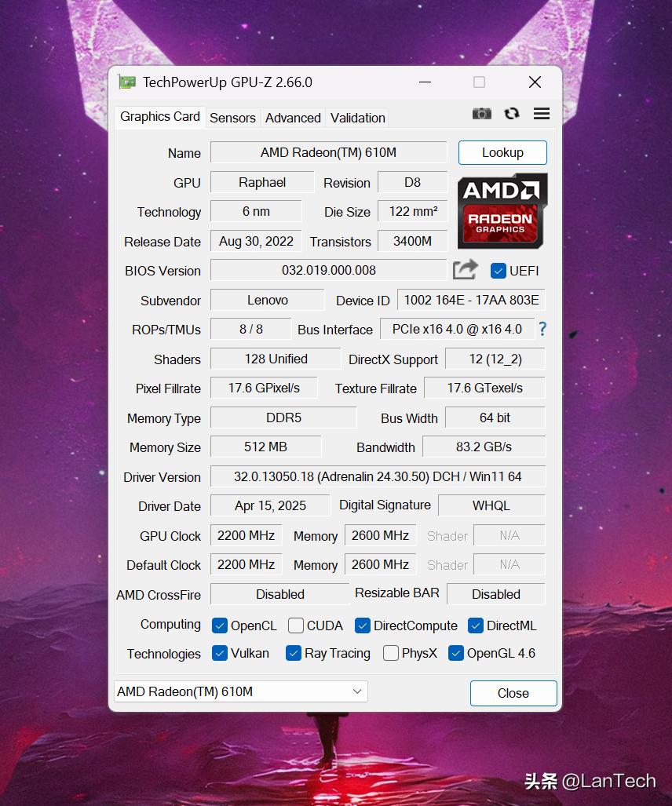Toggle the DirectCompute checkbox
This screenshot has width=672, height=806.
(363, 625)
